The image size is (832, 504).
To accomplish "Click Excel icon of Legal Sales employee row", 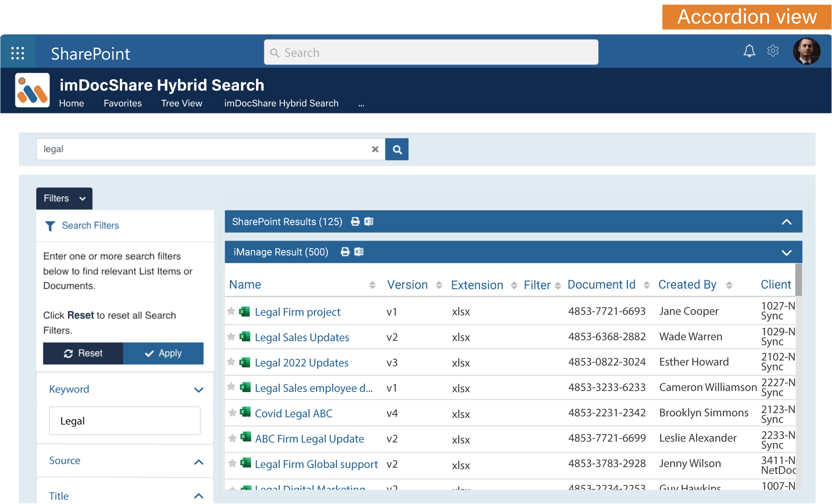I will coord(245,387).
